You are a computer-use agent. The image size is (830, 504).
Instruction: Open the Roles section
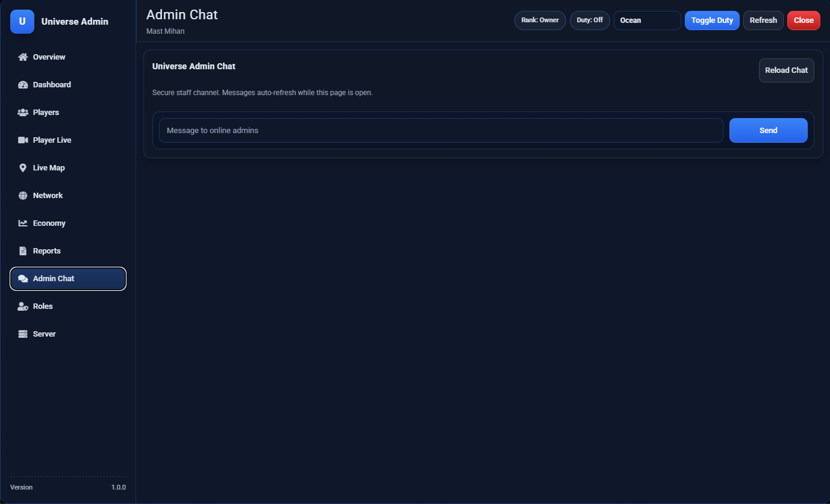pos(68,306)
